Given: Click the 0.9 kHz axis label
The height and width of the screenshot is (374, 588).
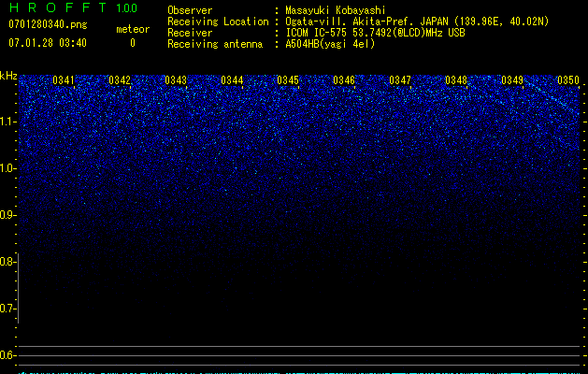Looking at the screenshot, I should pyautogui.click(x=7, y=215).
